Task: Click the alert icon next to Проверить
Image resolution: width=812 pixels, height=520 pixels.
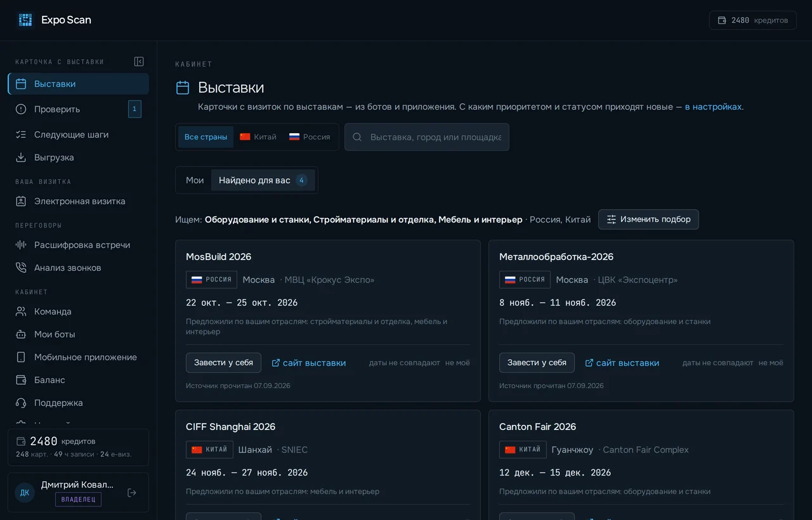Action: [21, 109]
